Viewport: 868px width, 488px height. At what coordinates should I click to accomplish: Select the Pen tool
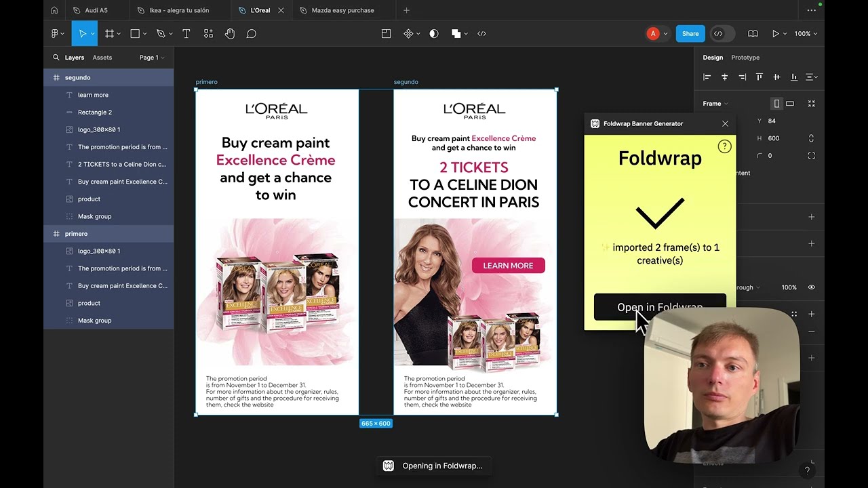pos(161,33)
